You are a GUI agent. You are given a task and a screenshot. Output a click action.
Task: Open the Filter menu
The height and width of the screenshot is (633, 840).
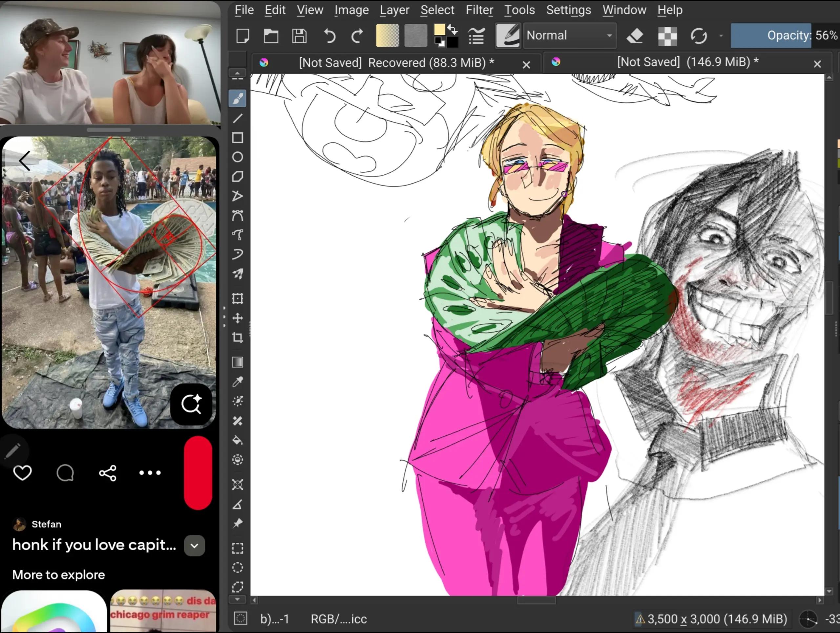coord(479,10)
